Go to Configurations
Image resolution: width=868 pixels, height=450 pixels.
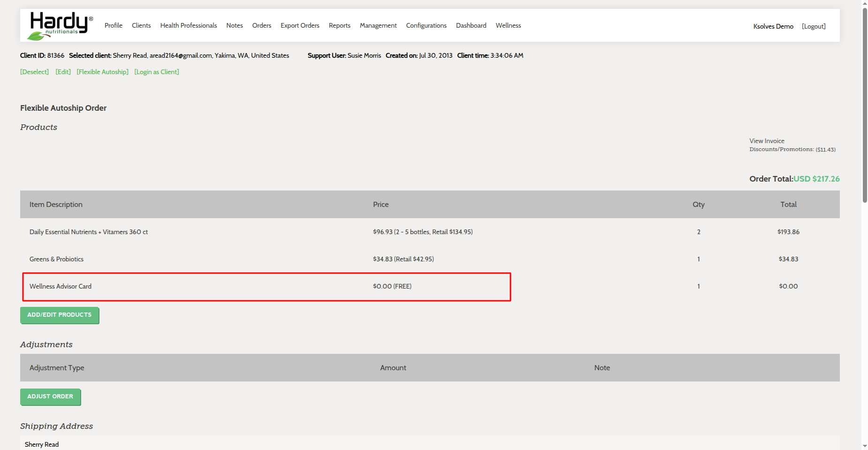tap(426, 25)
